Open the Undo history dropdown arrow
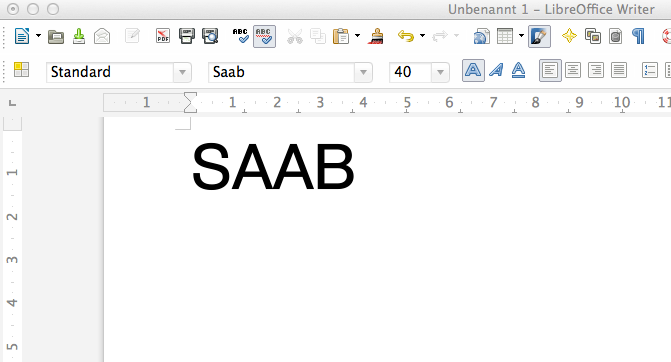 [422, 36]
